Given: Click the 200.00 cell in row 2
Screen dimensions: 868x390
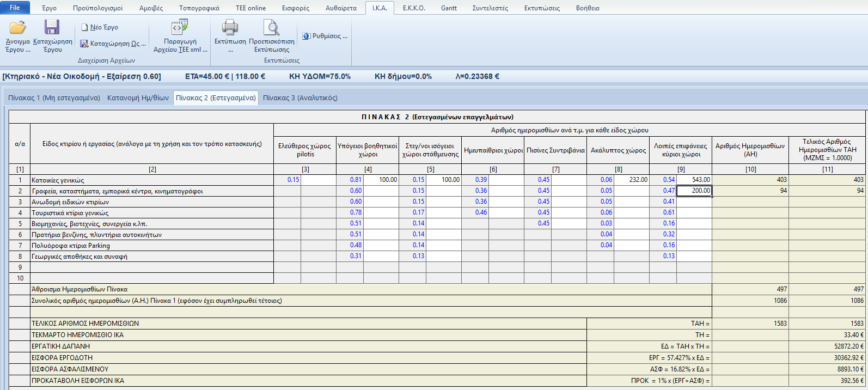Looking at the screenshot, I should [694, 191].
